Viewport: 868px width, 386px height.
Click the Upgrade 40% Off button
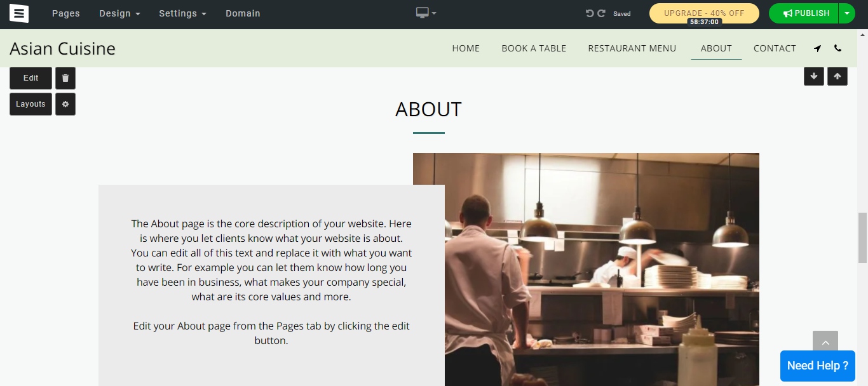[704, 13]
